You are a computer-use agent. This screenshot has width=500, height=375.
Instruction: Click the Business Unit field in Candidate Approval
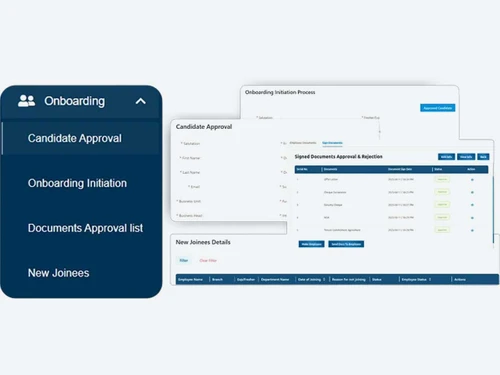189,201
